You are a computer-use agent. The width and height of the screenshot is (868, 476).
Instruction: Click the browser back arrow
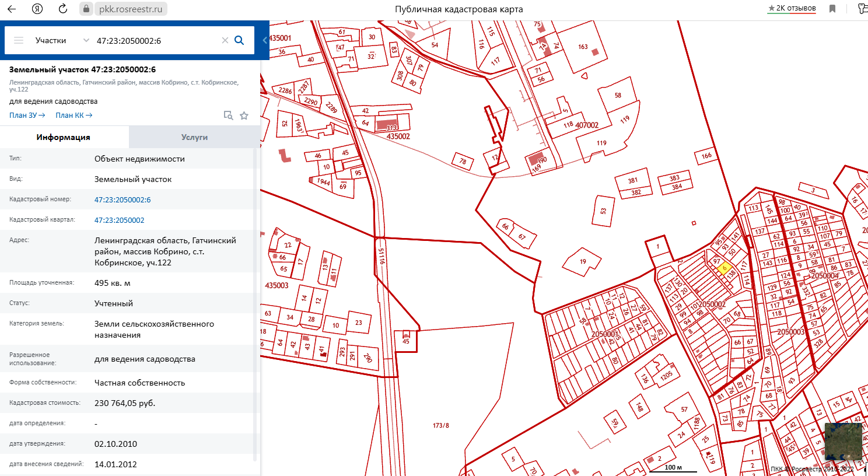pyautogui.click(x=12, y=9)
